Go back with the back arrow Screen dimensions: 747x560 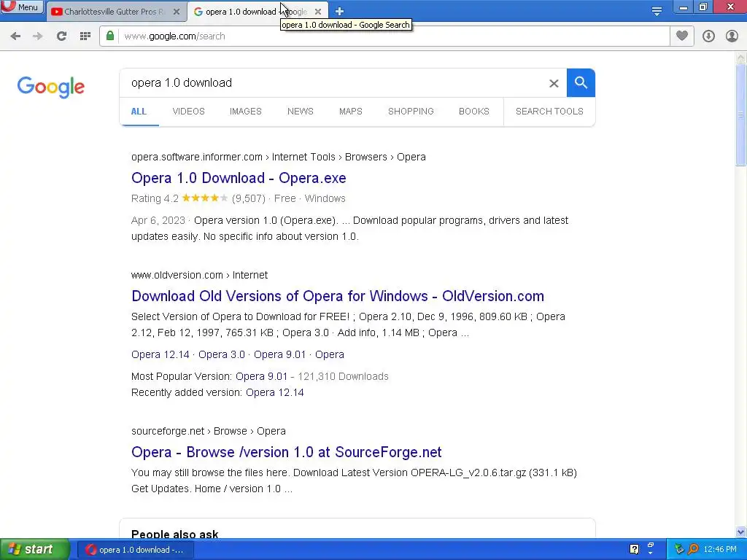[x=15, y=36]
